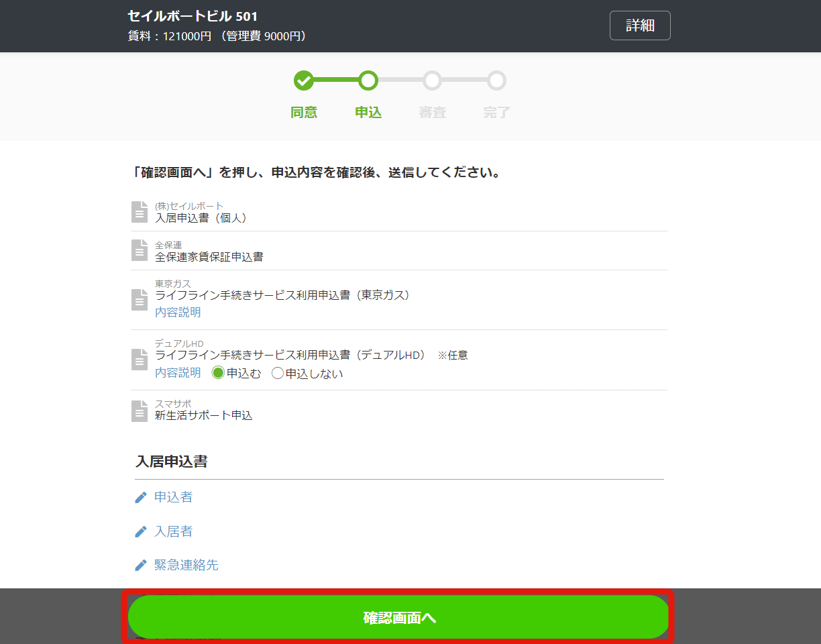Click the completed 同意 step checkmark circle

pyautogui.click(x=304, y=80)
